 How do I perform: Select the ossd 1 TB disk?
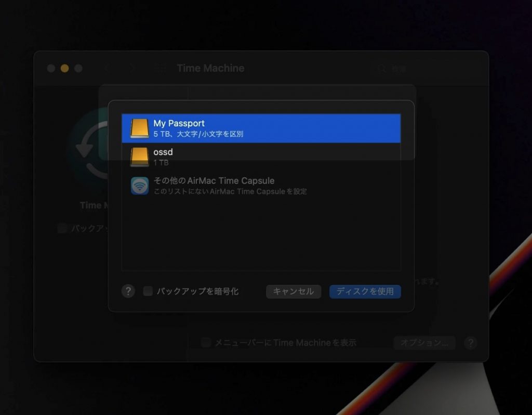click(261, 157)
